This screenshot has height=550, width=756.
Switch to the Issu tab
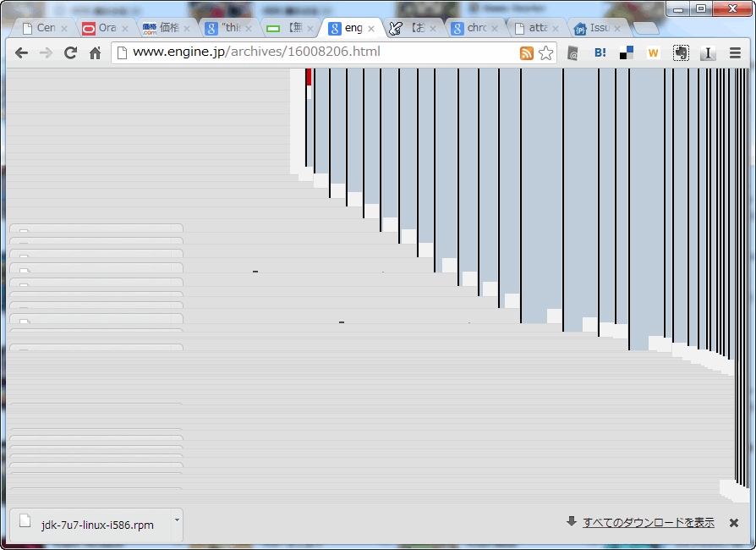coord(600,28)
